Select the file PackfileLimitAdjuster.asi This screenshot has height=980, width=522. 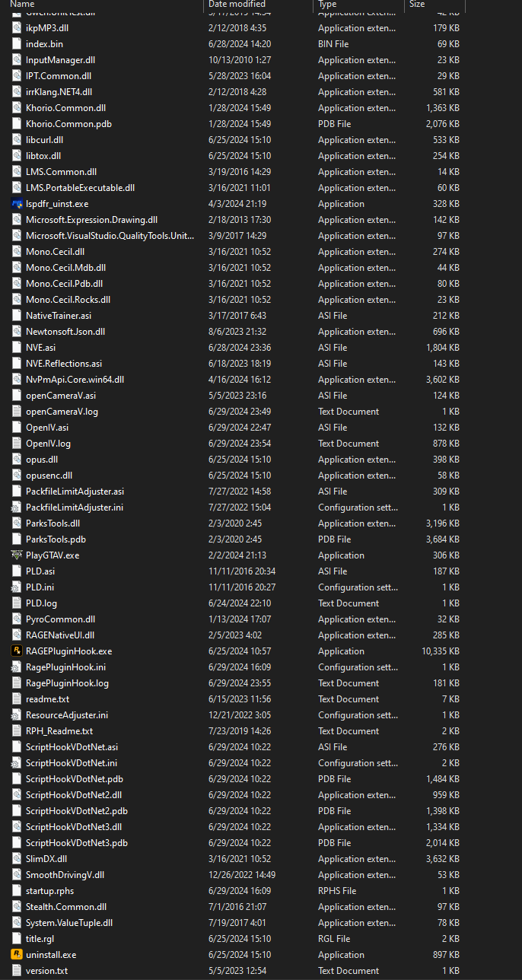click(75, 492)
